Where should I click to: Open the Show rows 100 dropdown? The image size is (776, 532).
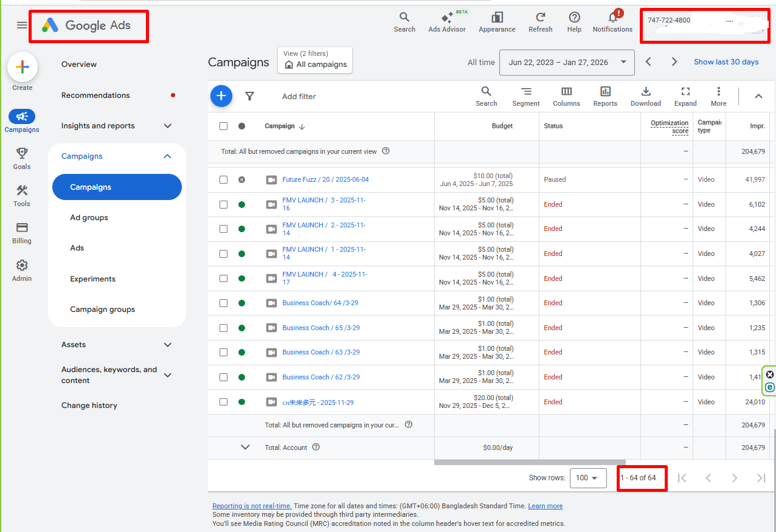[587, 478]
